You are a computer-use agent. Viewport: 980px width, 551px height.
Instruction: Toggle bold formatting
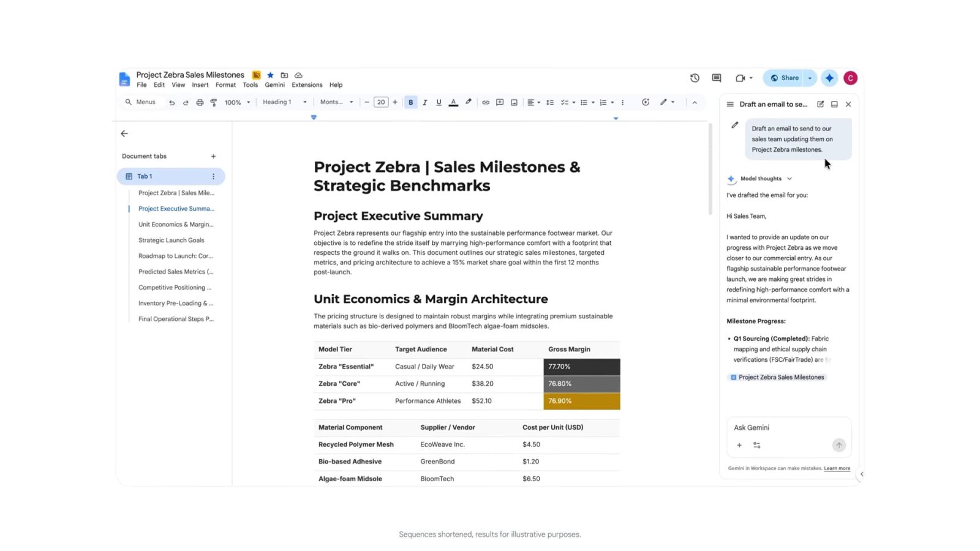pyautogui.click(x=411, y=102)
